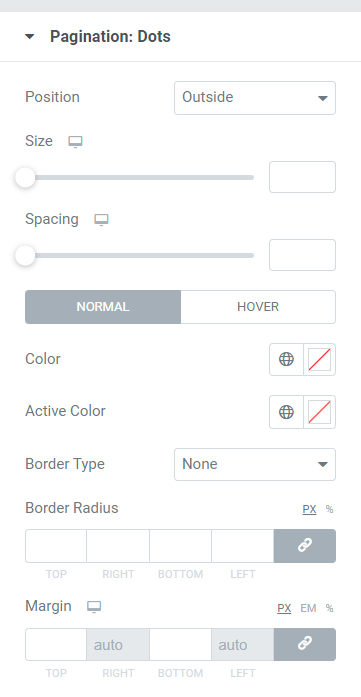Click the Spacing value input field
The height and width of the screenshot is (697, 361).
[302, 255]
